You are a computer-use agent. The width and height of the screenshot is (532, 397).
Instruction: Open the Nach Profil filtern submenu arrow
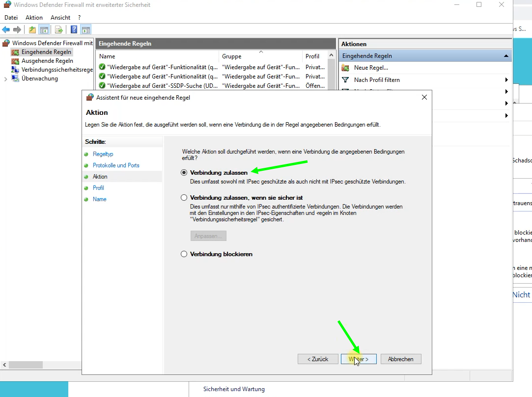point(506,80)
